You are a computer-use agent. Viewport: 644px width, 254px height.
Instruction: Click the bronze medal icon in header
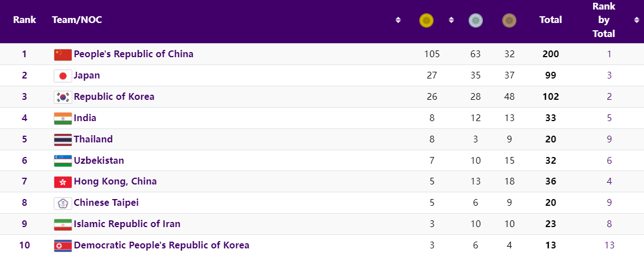[509, 21]
